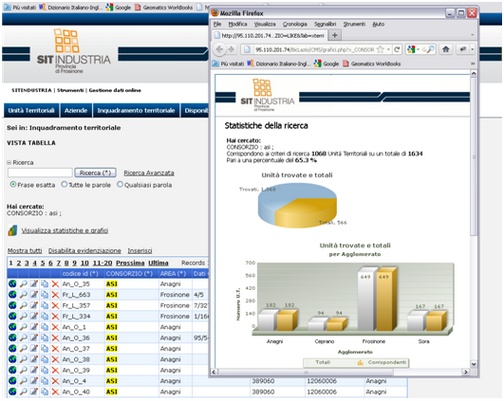Click the edit icon in the An_O_38 row

tap(34, 359)
